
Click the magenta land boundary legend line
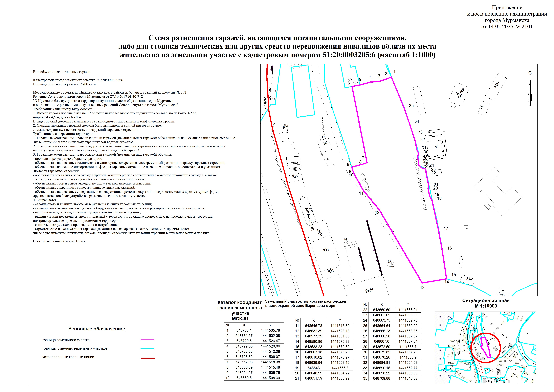[147, 340]
